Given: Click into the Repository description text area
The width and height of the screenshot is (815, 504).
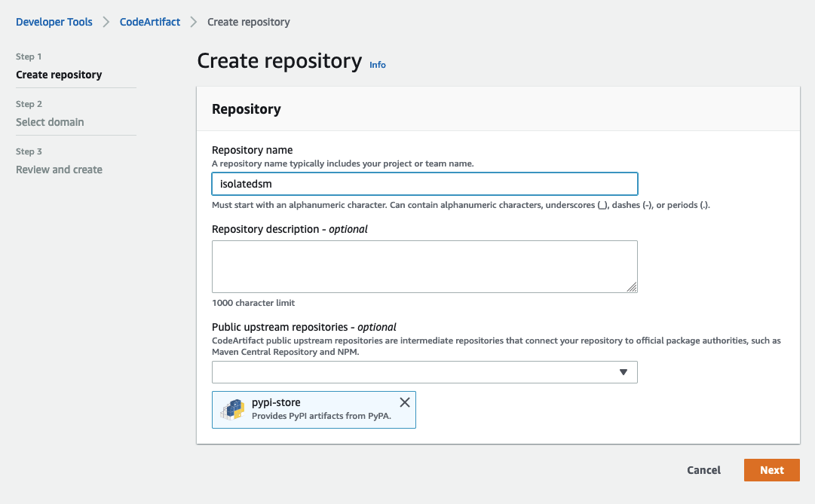Looking at the screenshot, I should tap(424, 267).
